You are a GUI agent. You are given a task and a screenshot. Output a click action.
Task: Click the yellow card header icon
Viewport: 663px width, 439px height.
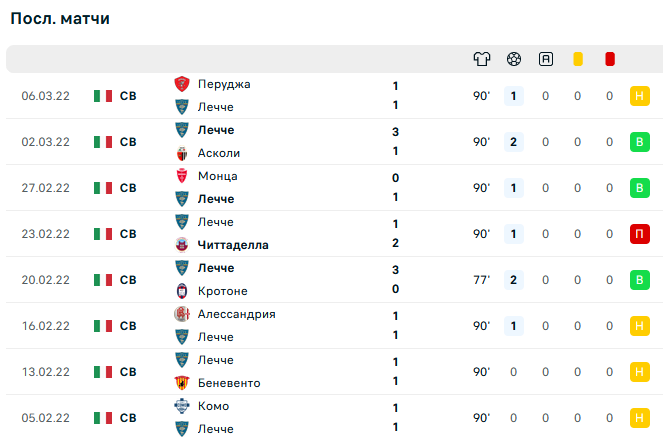click(x=578, y=59)
